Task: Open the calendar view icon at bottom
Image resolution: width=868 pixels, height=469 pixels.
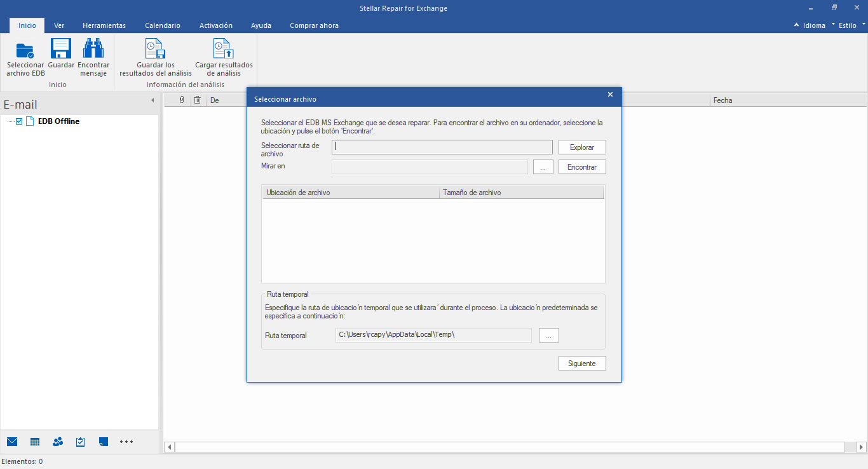Action: click(35, 442)
